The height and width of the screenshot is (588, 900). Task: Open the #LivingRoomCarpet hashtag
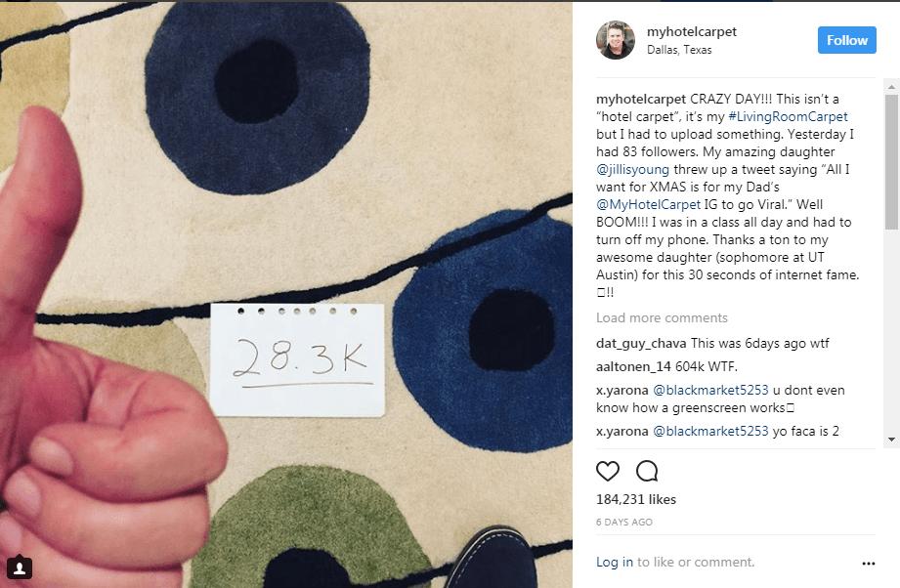[788, 116]
